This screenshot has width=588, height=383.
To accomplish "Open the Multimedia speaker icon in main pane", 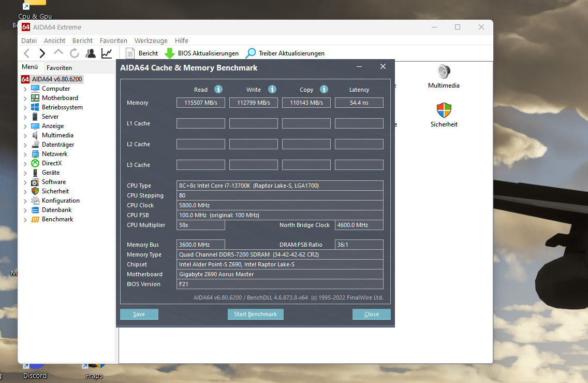I will click(444, 72).
